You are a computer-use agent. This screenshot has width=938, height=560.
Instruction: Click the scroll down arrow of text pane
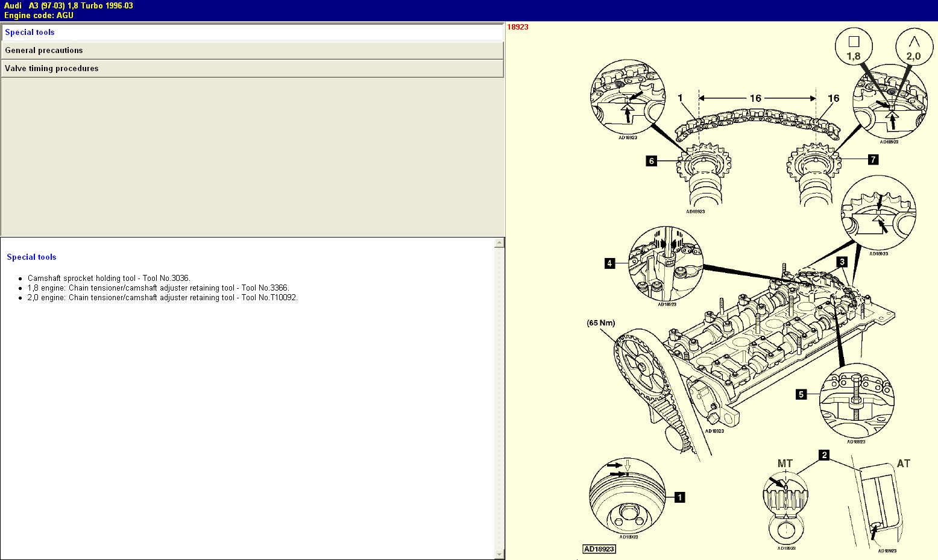tap(499, 554)
